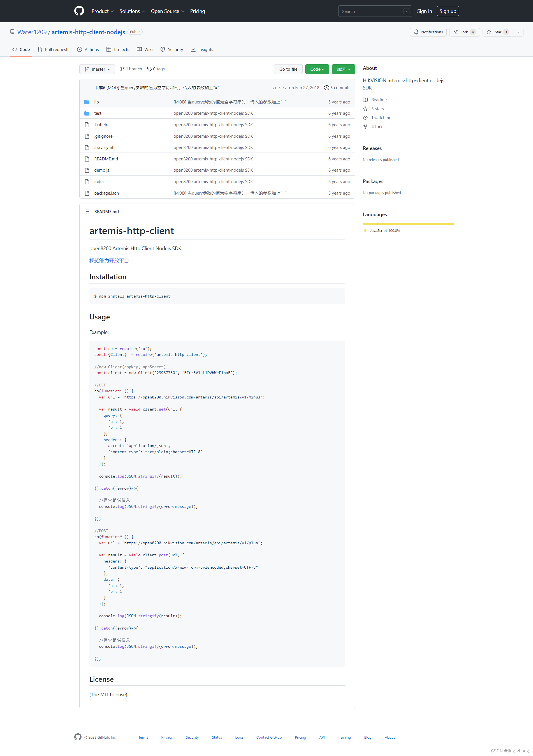The width and height of the screenshot is (533, 756).
Task: Open the Water1209 owner link
Action: click(32, 32)
